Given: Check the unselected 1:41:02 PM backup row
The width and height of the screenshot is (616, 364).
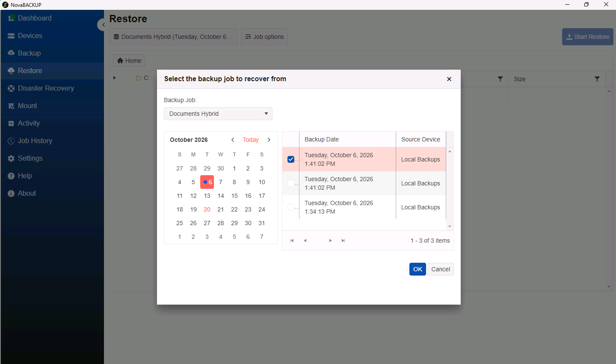Looking at the screenshot, I should click(291, 183).
